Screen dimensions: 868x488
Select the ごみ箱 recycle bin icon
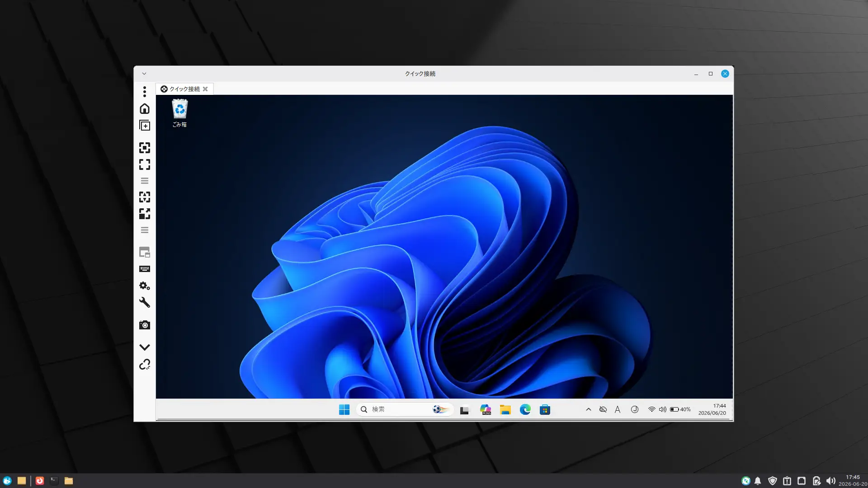179,113
